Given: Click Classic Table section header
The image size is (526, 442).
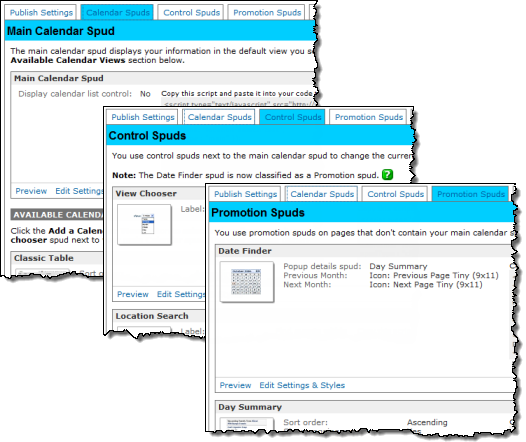Looking at the screenshot, I should pyautogui.click(x=56, y=258).
